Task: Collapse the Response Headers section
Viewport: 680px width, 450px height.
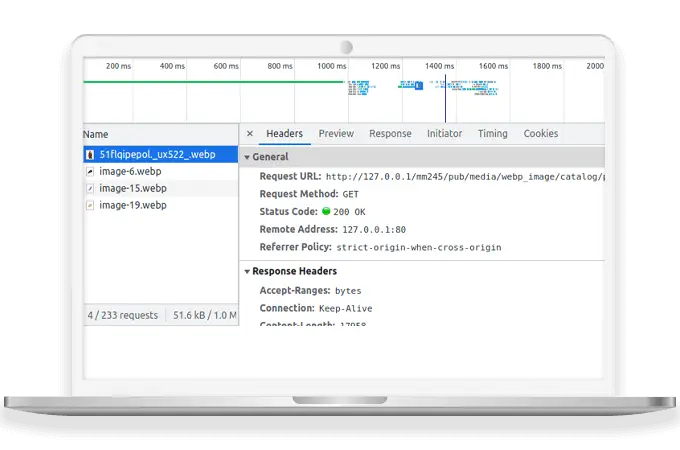Action: [247, 271]
